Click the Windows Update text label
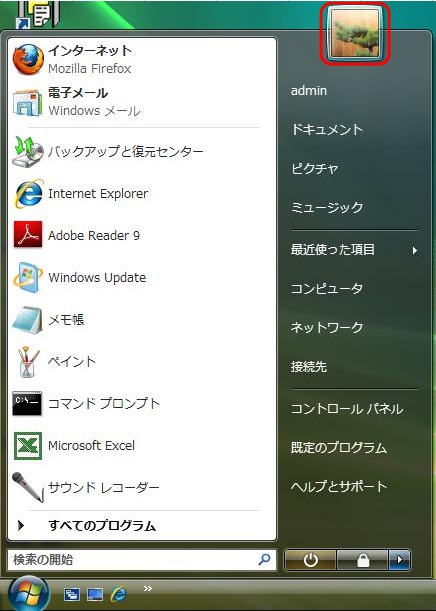Screen dimensions: 436x611 pyautogui.click(x=97, y=278)
